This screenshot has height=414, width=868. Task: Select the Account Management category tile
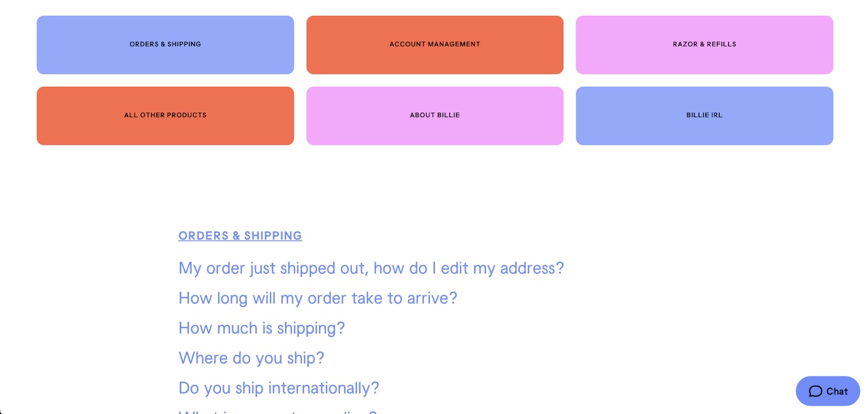pos(435,45)
